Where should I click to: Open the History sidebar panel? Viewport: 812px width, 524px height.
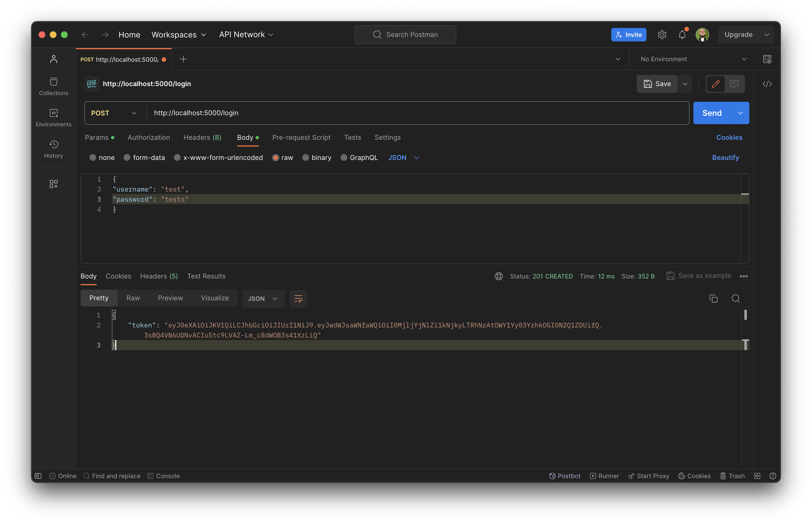(x=53, y=149)
